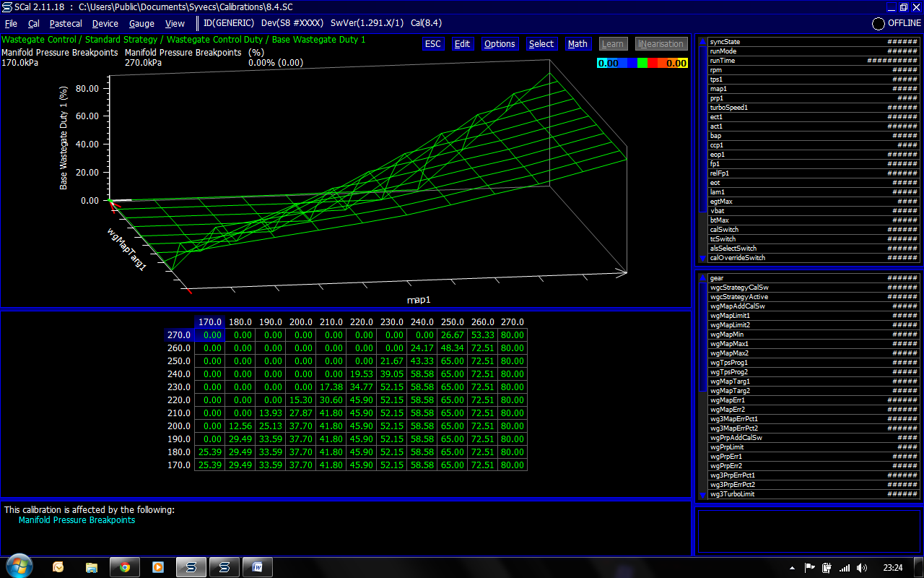924x578 pixels.
Task: Select the second SCal taskbar window icon
Action: point(225,567)
